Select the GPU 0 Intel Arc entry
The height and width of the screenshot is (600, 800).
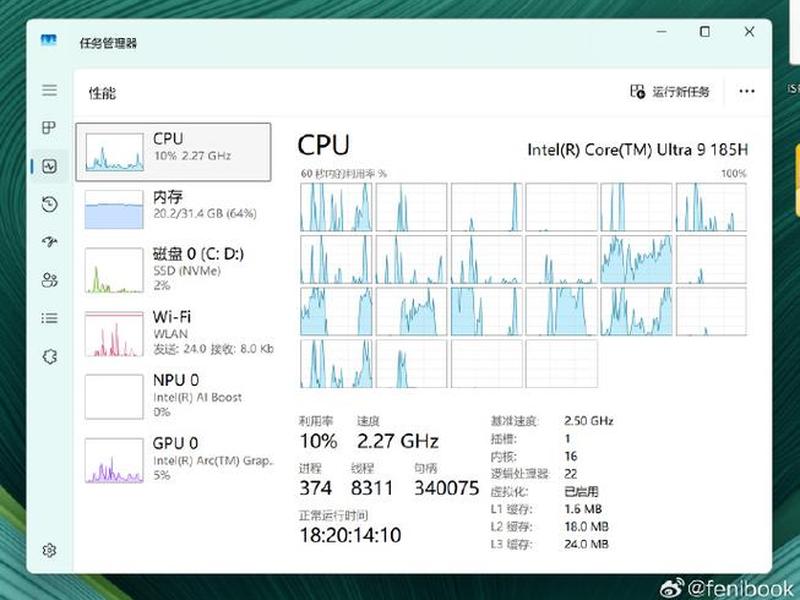pyautogui.click(x=173, y=459)
